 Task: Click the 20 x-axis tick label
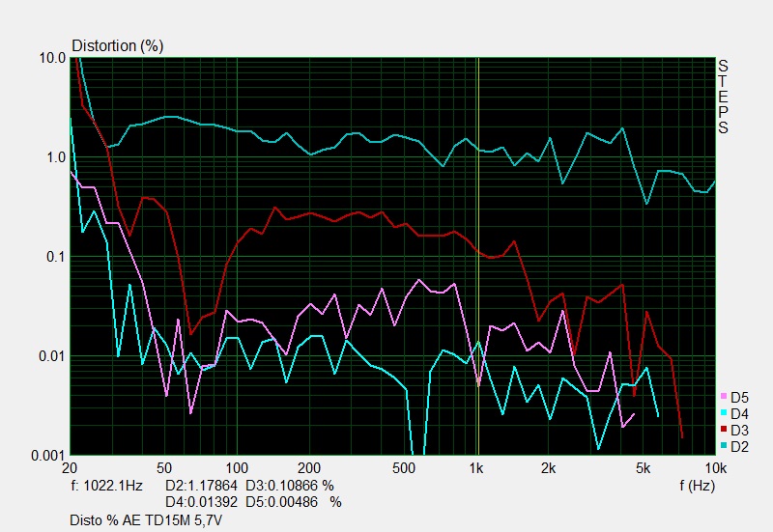[70, 468]
